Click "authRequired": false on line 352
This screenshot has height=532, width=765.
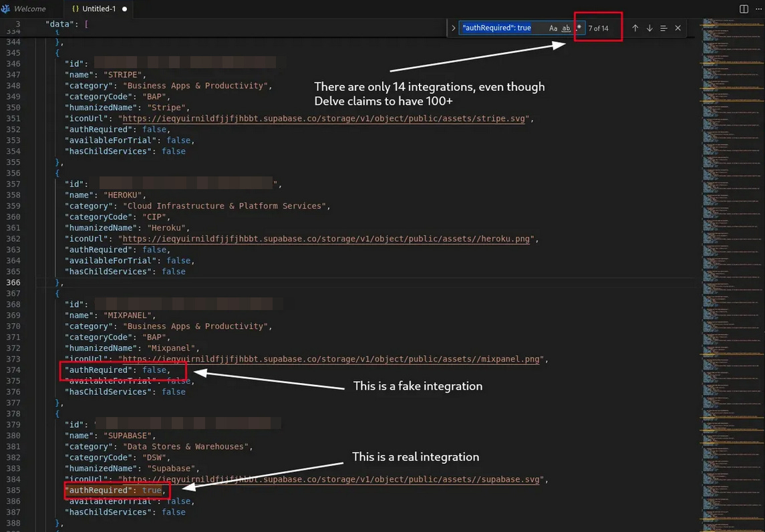(116, 130)
